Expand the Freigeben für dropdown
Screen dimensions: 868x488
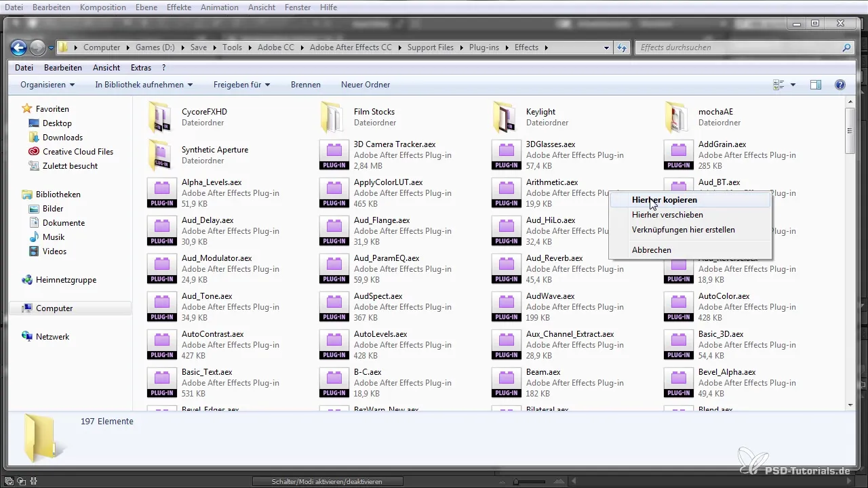[x=241, y=85]
